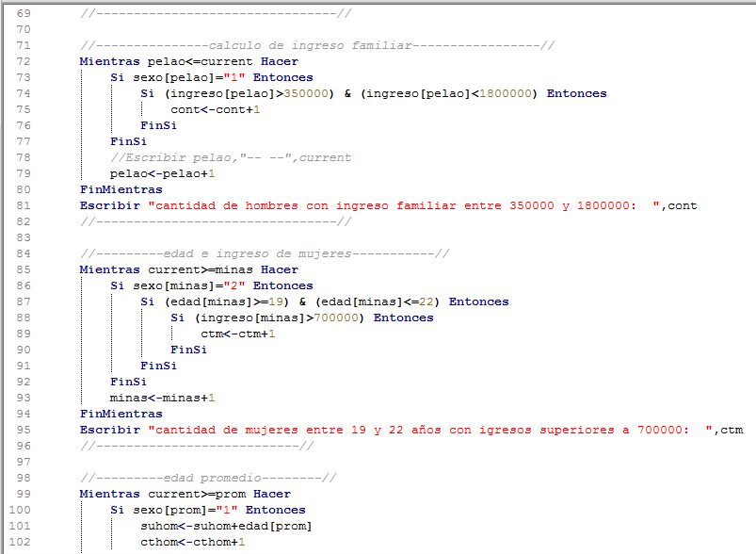
Task: Click the FinSi on line 77
Action: pos(128,141)
